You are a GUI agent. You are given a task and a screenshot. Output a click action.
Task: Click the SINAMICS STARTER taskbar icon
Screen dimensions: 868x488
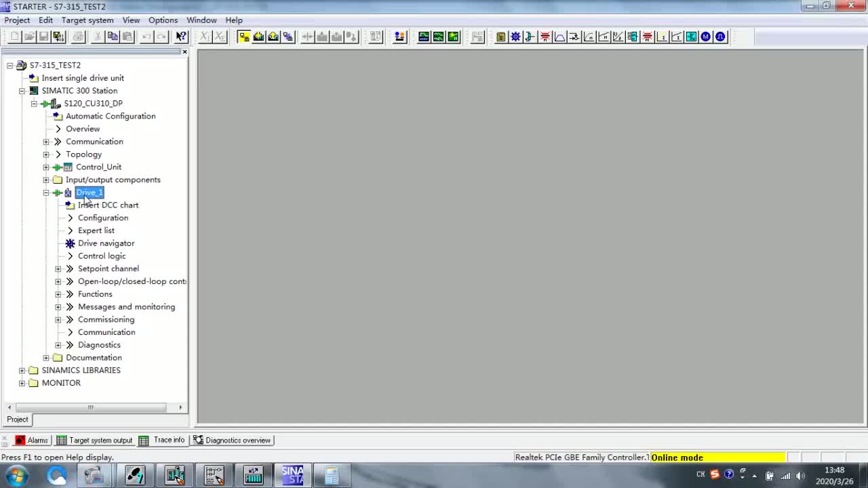pos(292,476)
